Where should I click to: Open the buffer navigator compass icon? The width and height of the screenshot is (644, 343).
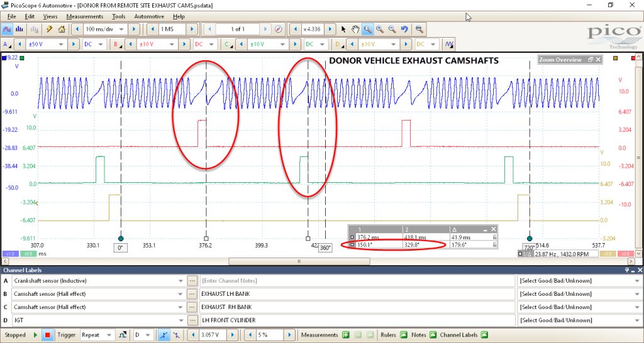(x=279, y=30)
